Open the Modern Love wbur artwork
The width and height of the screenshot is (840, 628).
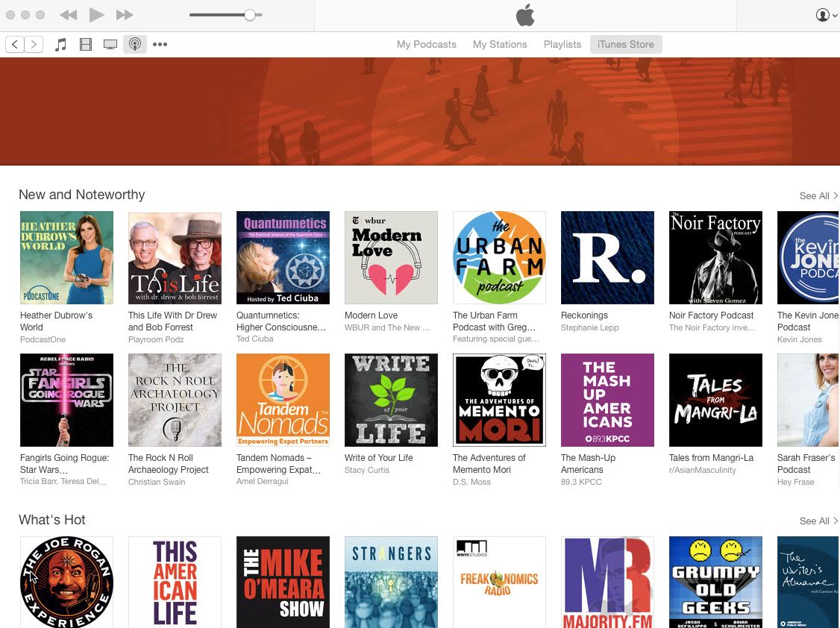[x=391, y=257]
